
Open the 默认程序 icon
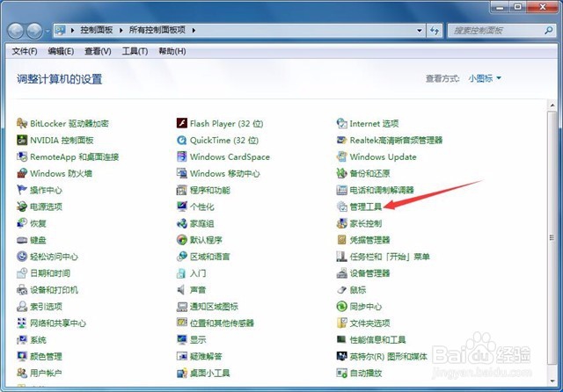(x=182, y=240)
